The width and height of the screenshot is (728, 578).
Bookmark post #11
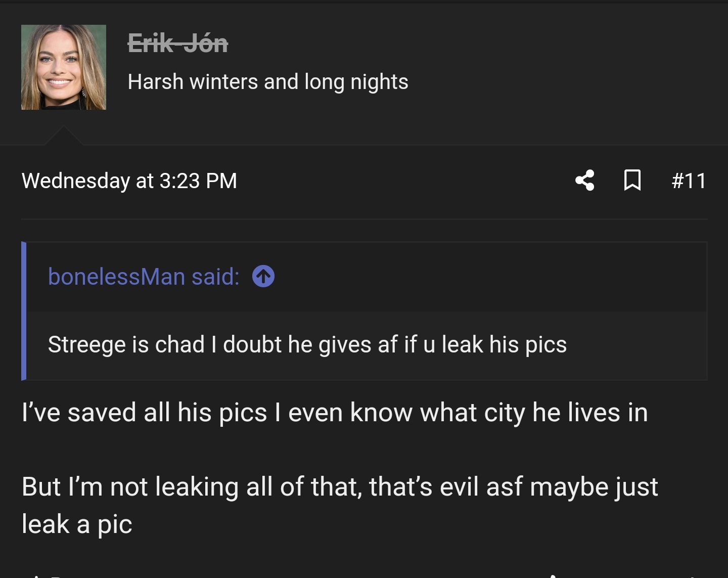pyautogui.click(x=632, y=181)
